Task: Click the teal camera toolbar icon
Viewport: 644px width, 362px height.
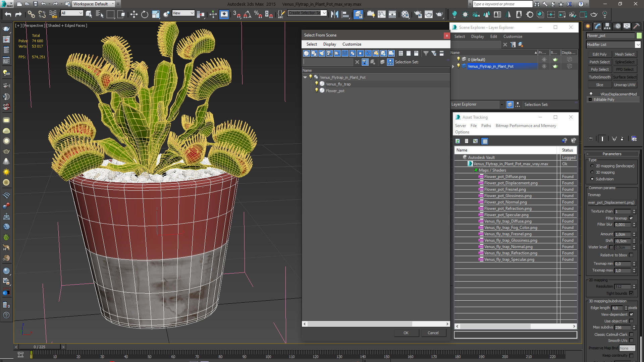Action: 476,14
